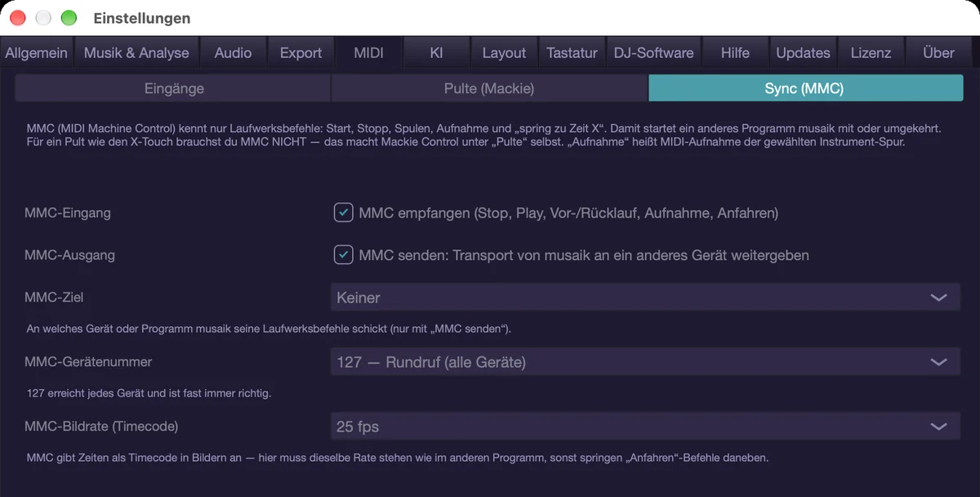Switch to the Layout tab
The image size is (980, 497).
click(504, 52)
